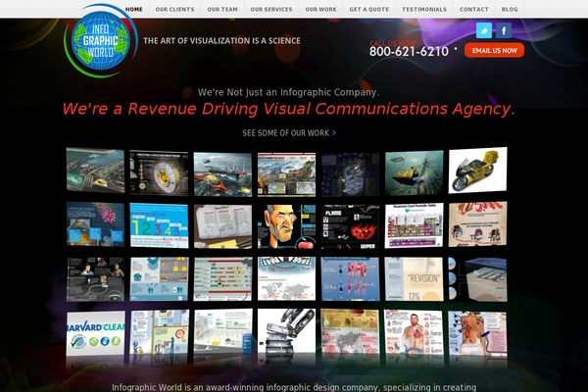This screenshot has height=392, width=588.
Task: Click the blue arrow next to See Some of Our Work
Action: [x=334, y=133]
